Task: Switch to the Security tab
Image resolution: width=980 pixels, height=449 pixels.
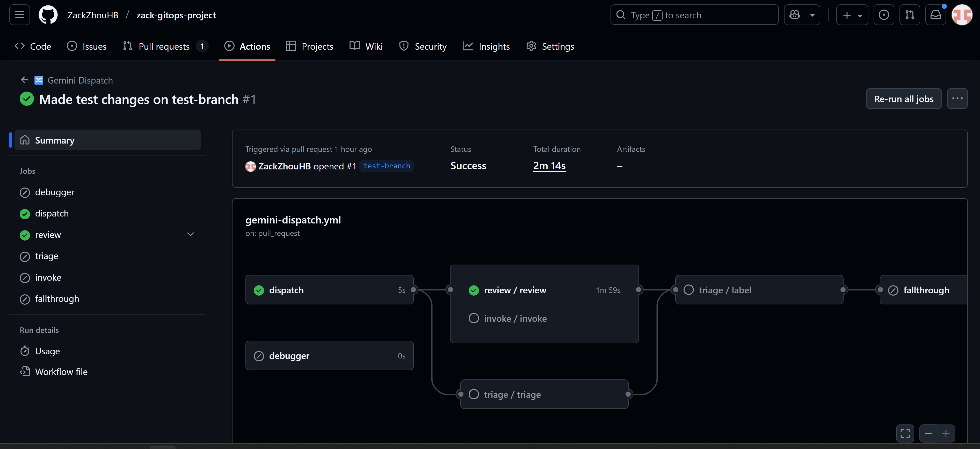Action: click(423, 46)
